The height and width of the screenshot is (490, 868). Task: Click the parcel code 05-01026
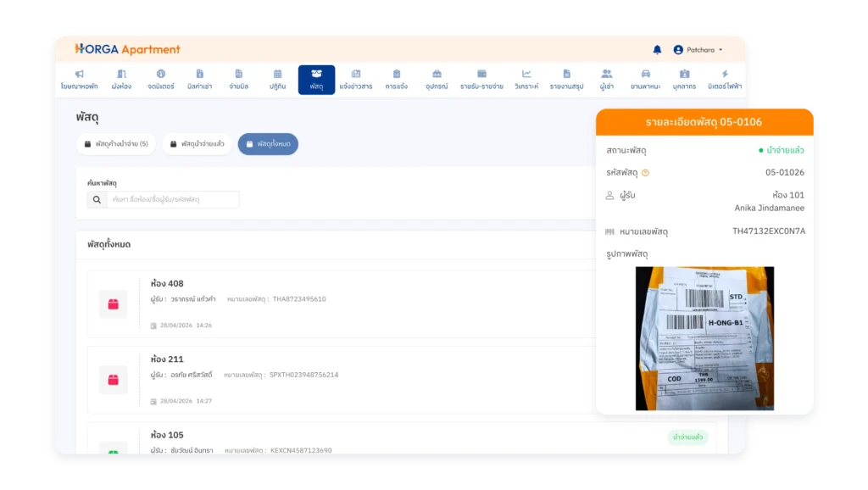pyautogui.click(x=785, y=173)
